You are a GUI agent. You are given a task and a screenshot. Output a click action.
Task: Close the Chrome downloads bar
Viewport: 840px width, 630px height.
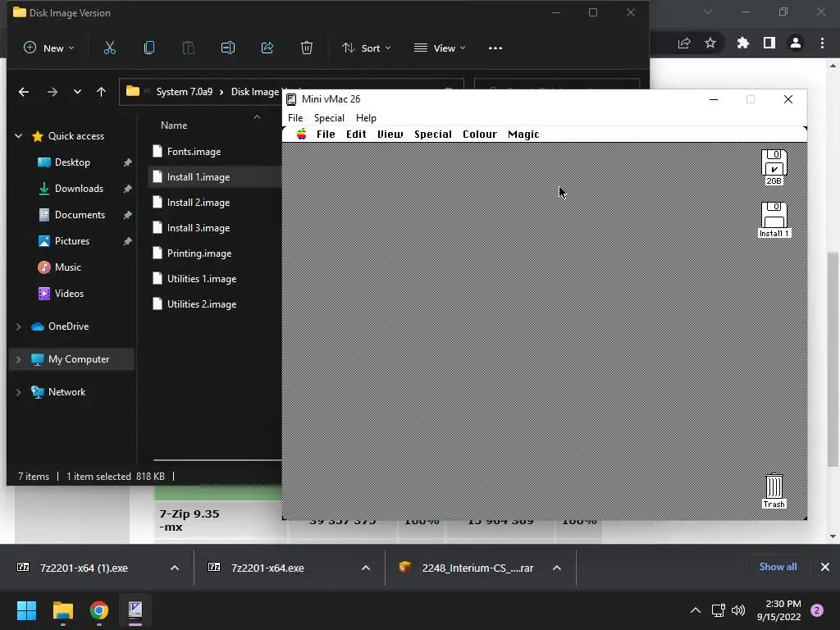(825, 567)
